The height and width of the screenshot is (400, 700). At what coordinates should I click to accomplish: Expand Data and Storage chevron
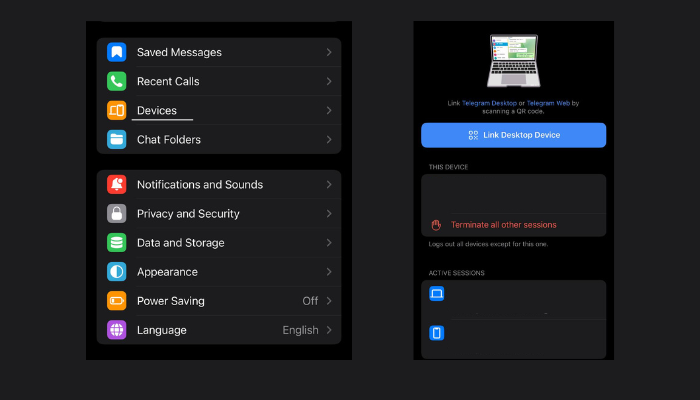click(x=329, y=242)
